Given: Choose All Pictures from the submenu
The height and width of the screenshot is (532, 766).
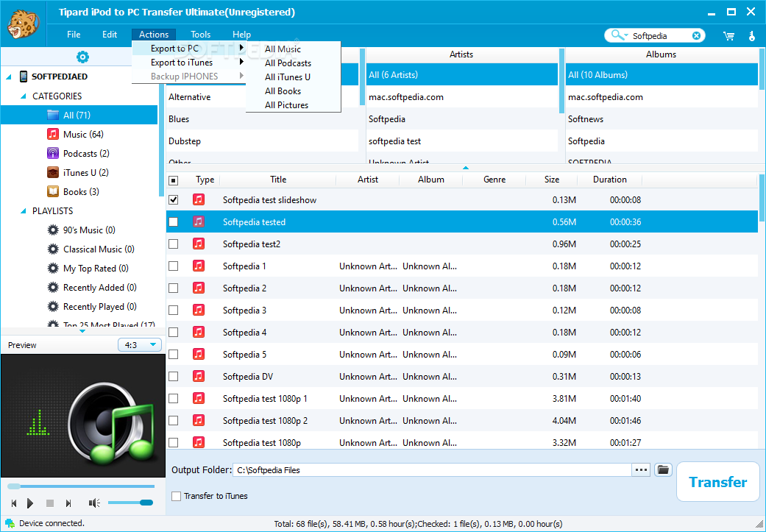Looking at the screenshot, I should tap(286, 105).
